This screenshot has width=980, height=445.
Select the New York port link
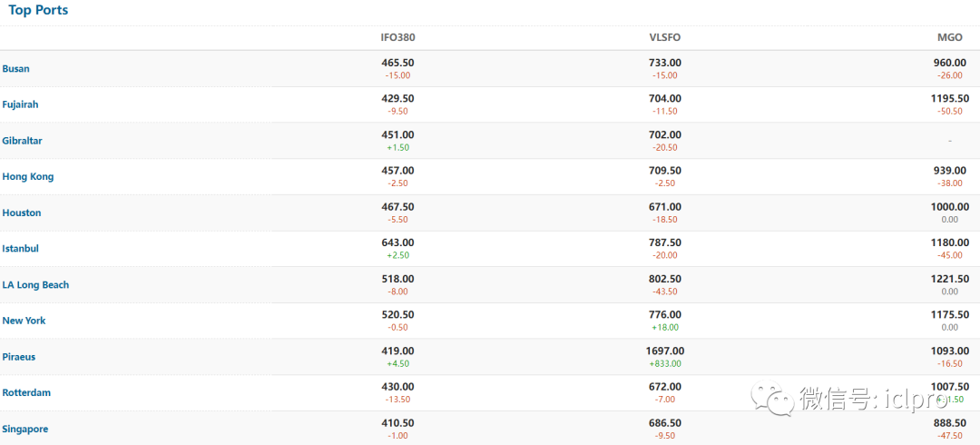click(x=24, y=321)
